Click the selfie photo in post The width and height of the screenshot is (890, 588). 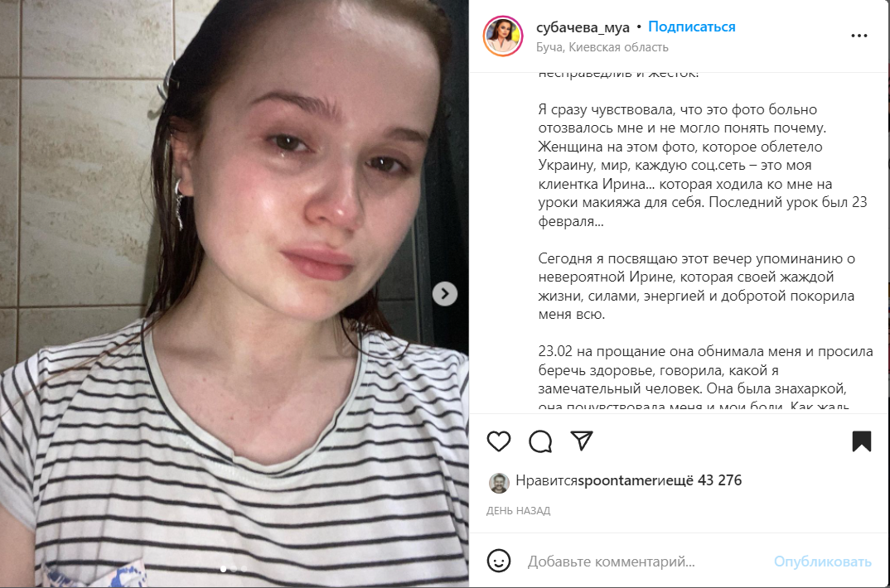(235, 294)
